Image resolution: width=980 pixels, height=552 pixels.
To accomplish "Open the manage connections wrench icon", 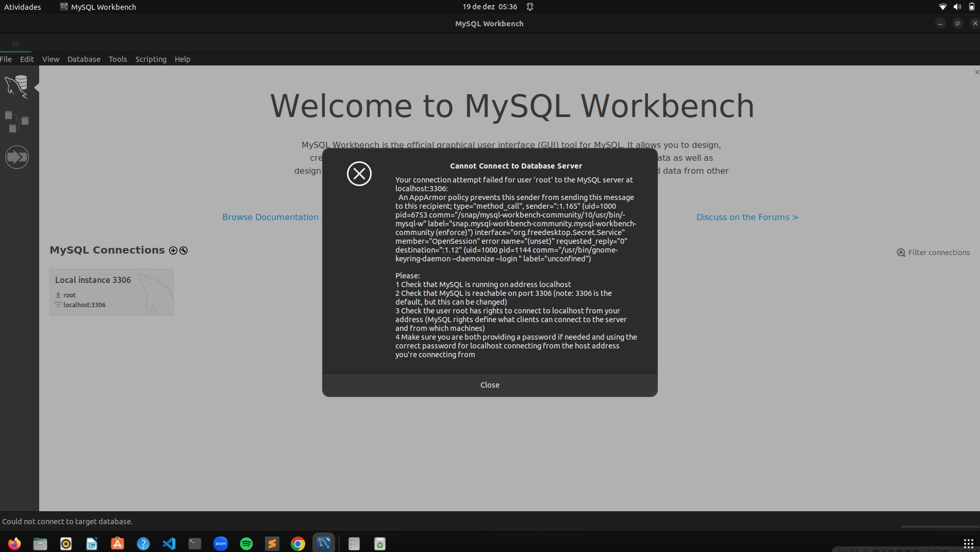I will click(x=184, y=250).
